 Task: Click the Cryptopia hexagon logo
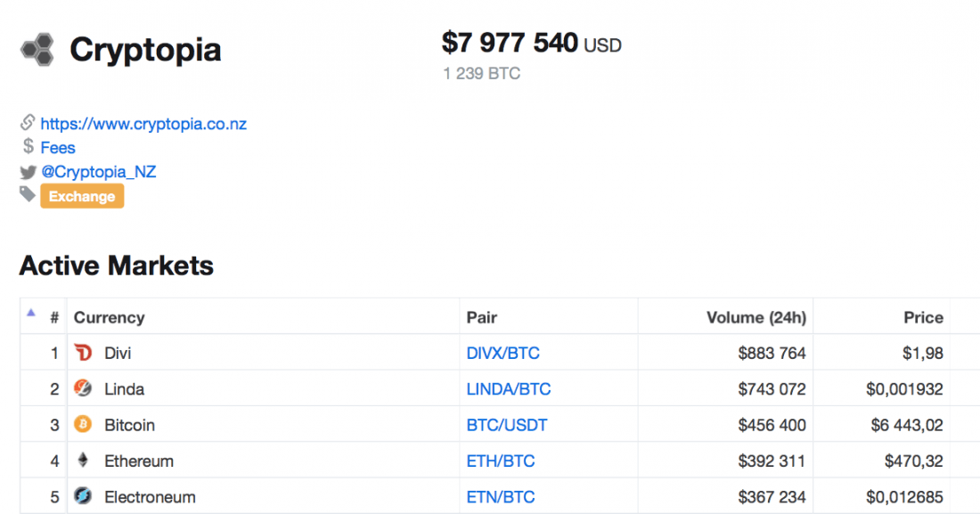tap(37, 49)
